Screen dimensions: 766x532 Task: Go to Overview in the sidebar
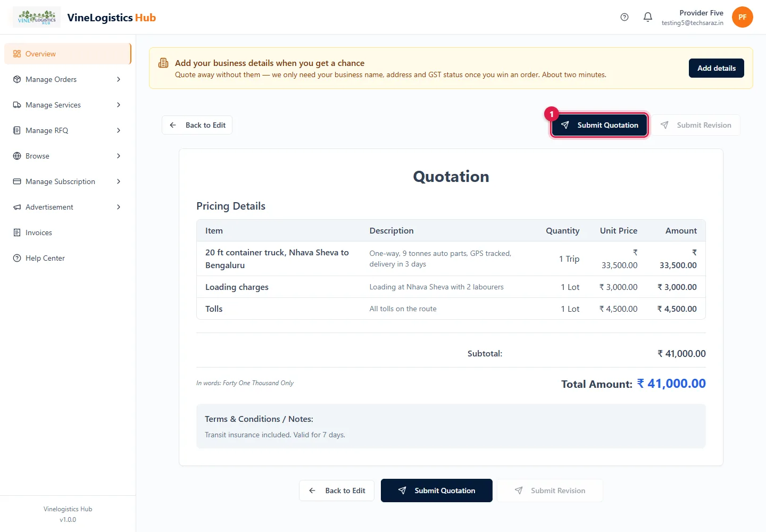click(x=68, y=54)
